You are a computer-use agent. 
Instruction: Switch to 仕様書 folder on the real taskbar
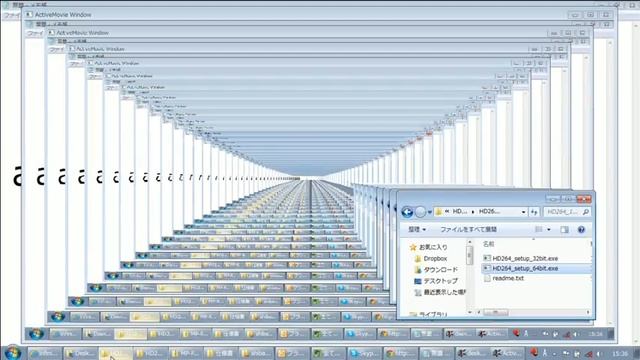[x=221, y=353]
